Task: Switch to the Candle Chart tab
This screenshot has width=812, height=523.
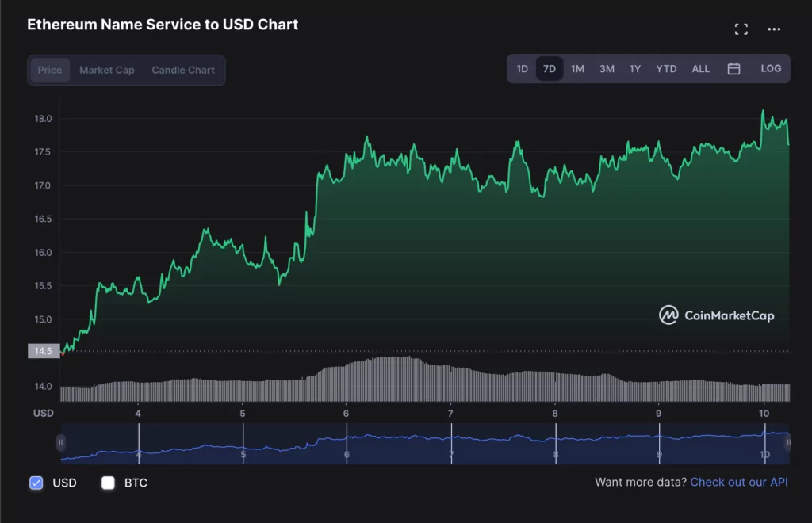Action: tap(183, 70)
